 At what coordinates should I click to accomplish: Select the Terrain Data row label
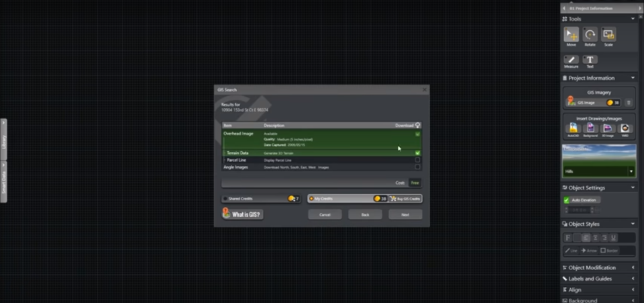coord(237,153)
